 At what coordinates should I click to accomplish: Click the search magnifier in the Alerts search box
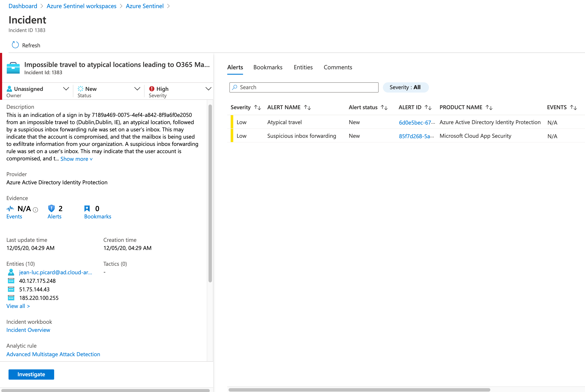234,87
